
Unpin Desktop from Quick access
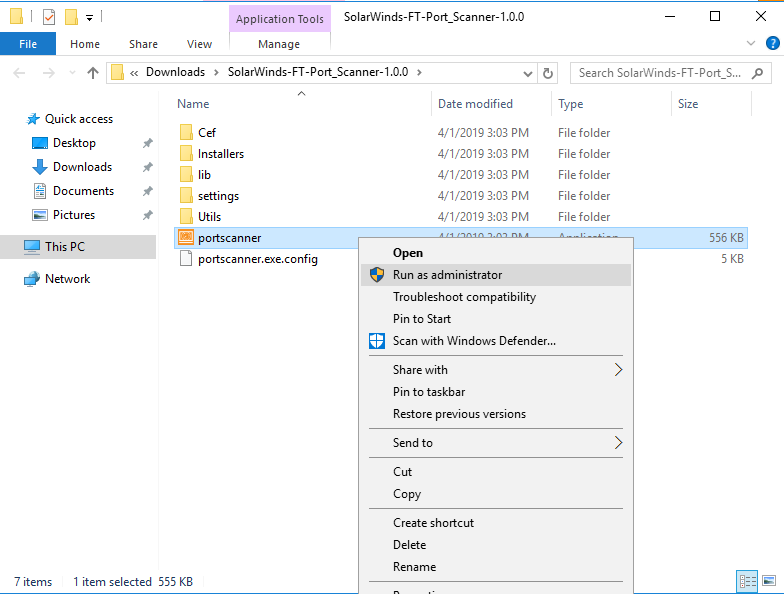[148, 143]
